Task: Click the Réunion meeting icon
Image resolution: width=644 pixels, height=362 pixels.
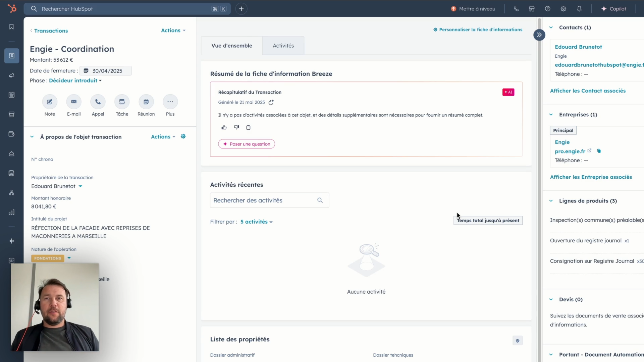Action: (146, 102)
